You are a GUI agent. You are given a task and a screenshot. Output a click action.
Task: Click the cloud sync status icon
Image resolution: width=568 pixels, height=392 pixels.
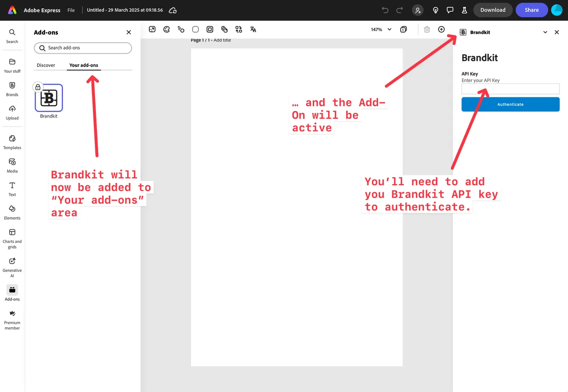tap(173, 10)
